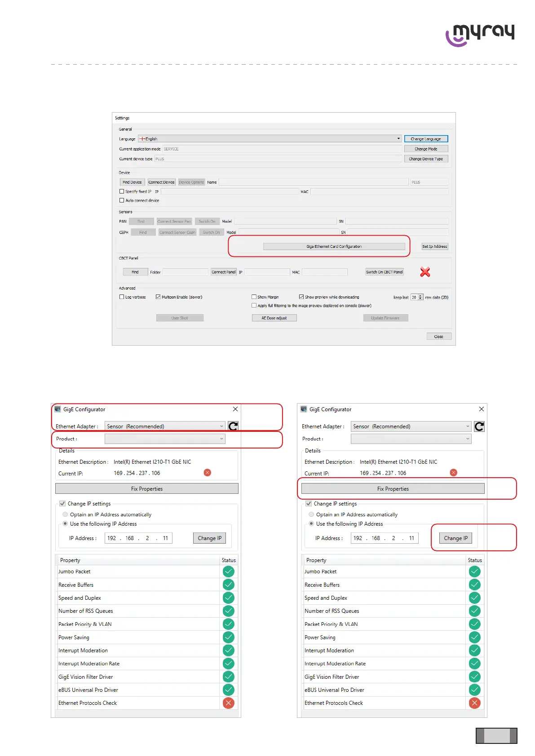Image resolution: width=535 pixels, height=756 pixels.
Task: Click Speed and Duplex status check, left configurator
Action: (x=229, y=598)
